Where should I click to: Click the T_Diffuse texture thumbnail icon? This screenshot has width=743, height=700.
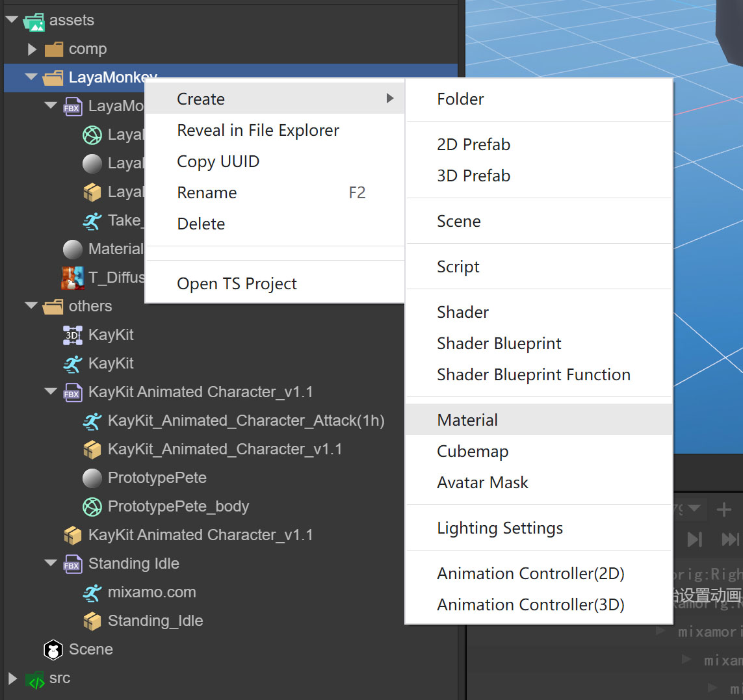72,278
